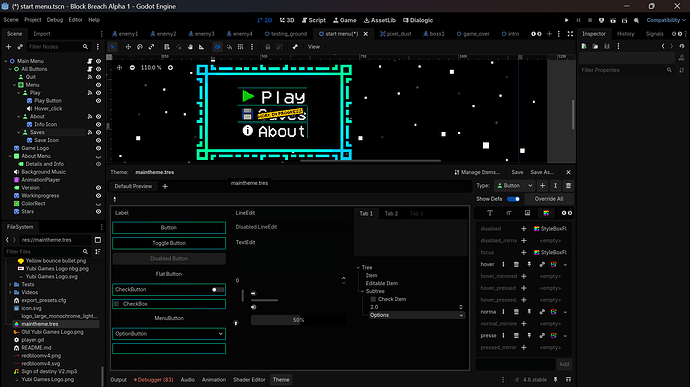This screenshot has width=690, height=387.
Task: Activate the Select Mode arrow tool
Action: point(112,47)
